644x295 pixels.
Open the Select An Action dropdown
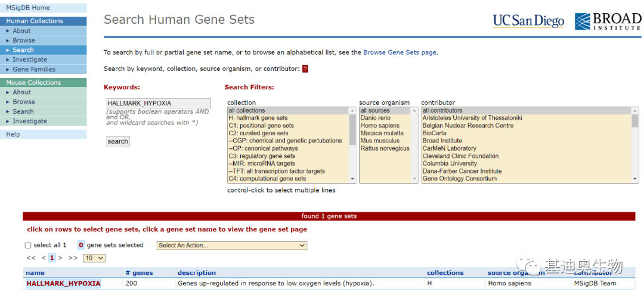click(231, 246)
